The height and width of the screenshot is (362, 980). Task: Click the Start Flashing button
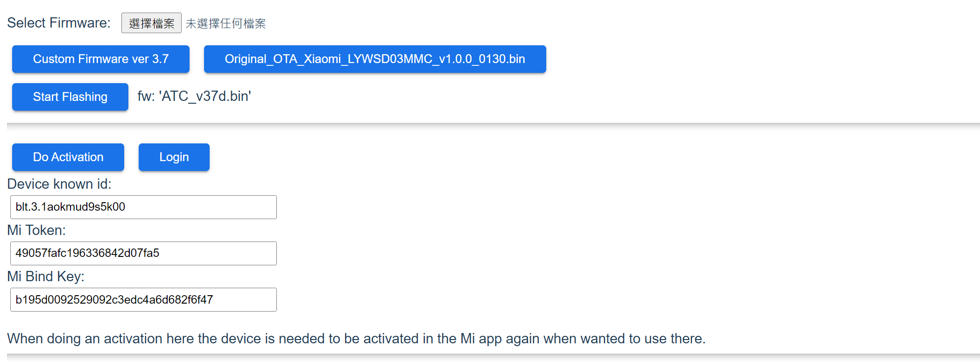70,97
